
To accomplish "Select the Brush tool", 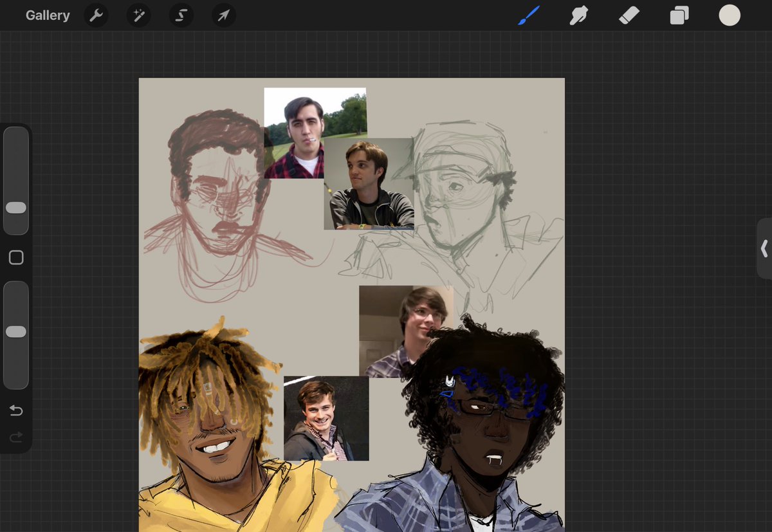I will click(529, 15).
